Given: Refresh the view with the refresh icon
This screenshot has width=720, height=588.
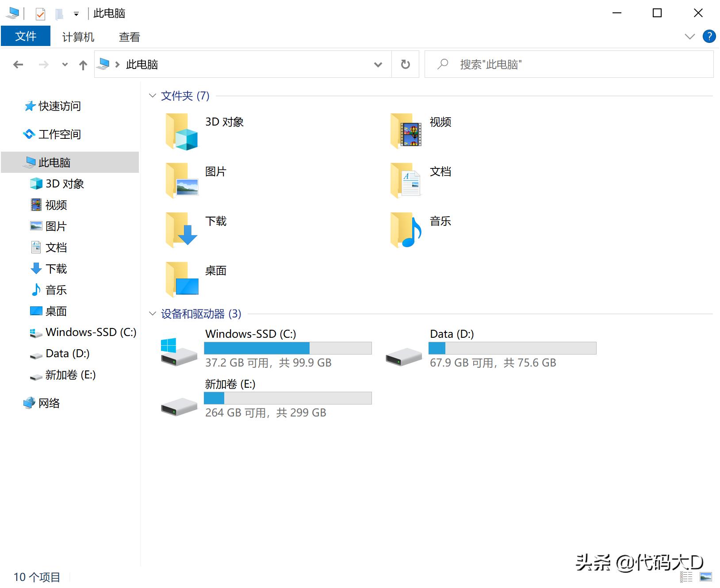Looking at the screenshot, I should point(405,64).
